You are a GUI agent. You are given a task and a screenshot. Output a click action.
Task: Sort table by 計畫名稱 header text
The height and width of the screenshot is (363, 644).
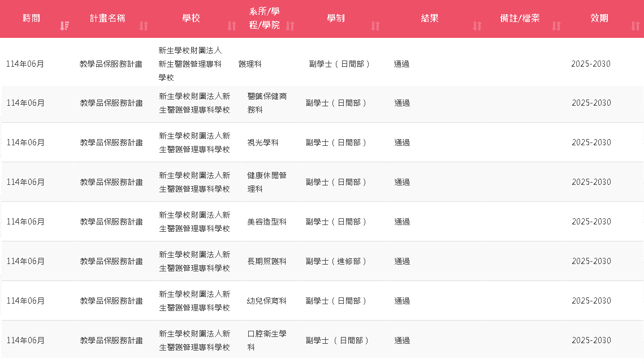point(107,18)
